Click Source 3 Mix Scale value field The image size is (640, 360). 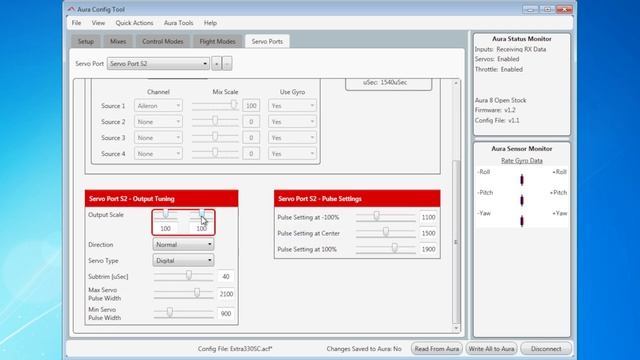251,138
